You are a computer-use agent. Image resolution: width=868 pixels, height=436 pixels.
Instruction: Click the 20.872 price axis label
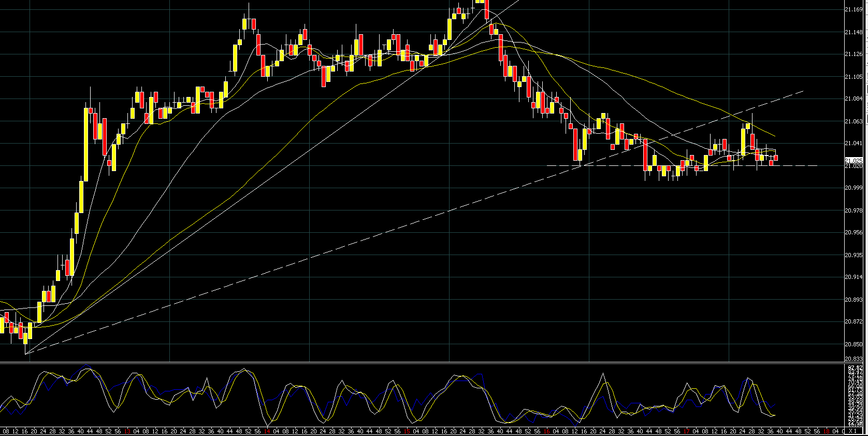(853, 322)
